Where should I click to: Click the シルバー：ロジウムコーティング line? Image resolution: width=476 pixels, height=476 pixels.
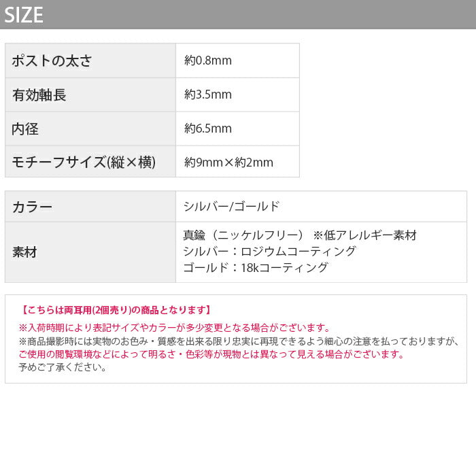point(269,252)
